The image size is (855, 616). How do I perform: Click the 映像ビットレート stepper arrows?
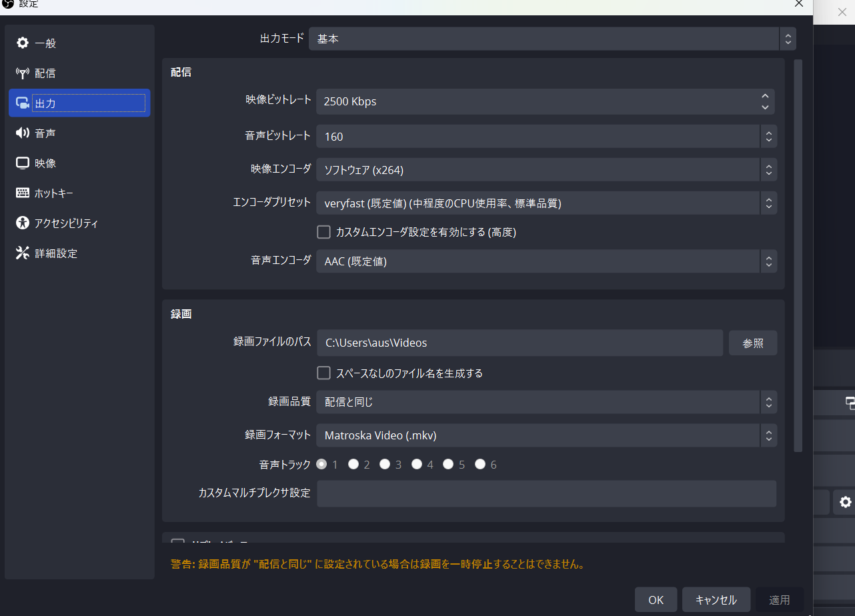coord(765,102)
